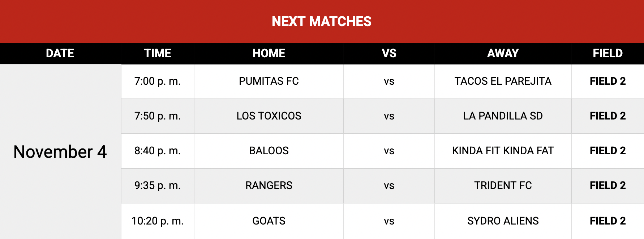This screenshot has height=239, width=644.
Task: Click the TIME column header
Action: 158,53
